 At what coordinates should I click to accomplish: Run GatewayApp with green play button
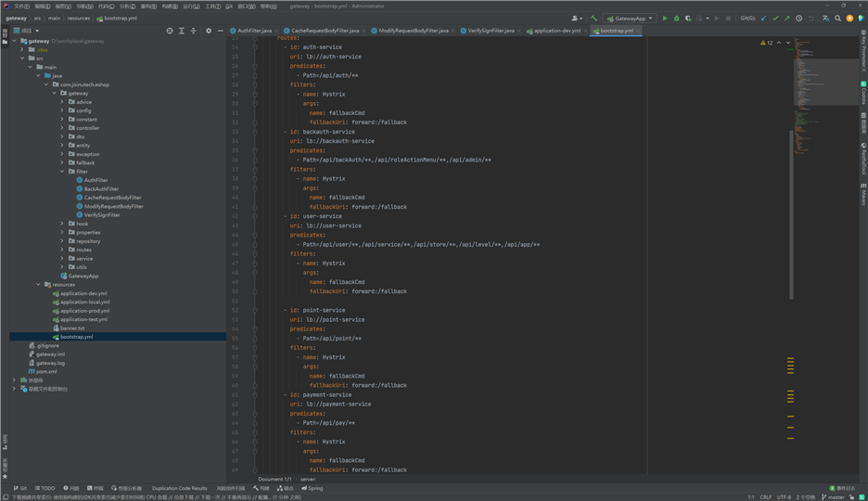point(665,19)
